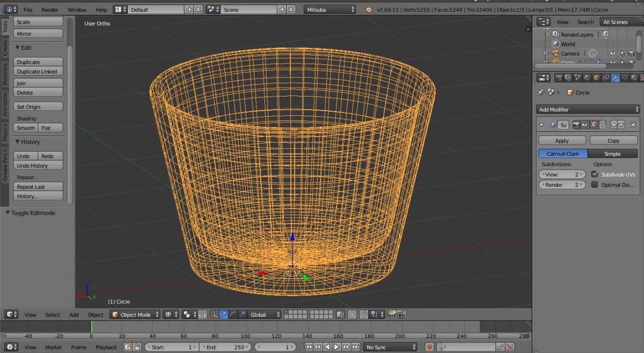Click the Undo History button
This screenshot has width=644, height=353.
click(x=38, y=166)
